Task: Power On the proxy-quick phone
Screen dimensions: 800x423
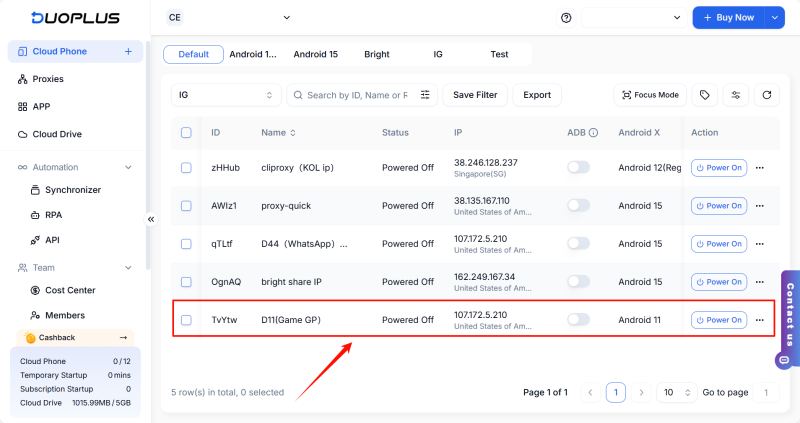Action: point(719,206)
